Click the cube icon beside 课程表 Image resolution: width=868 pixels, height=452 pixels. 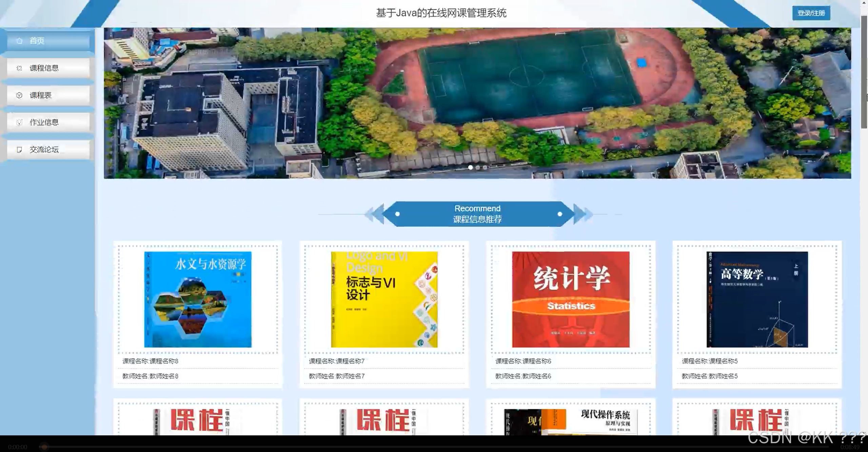coord(19,95)
